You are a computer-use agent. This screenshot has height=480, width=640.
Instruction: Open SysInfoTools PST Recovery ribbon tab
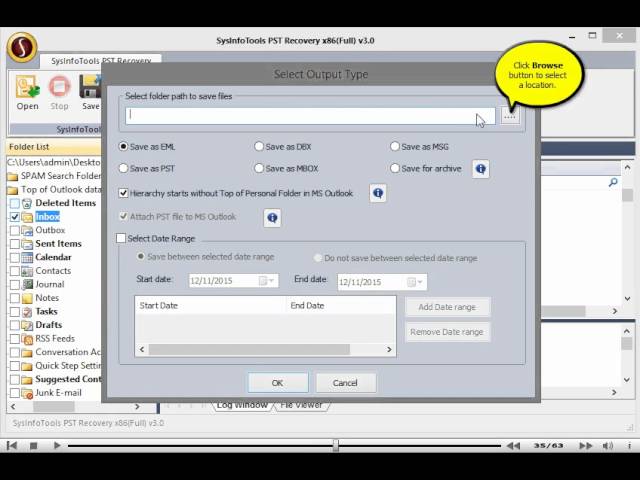[101, 60]
